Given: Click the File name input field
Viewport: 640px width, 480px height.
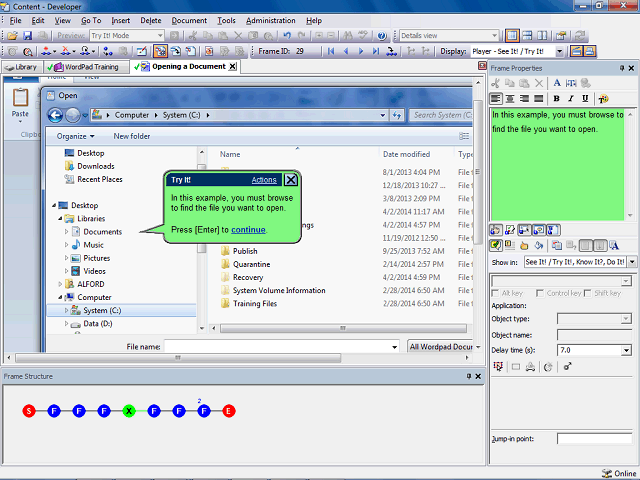Looking at the screenshot, I should [281, 347].
